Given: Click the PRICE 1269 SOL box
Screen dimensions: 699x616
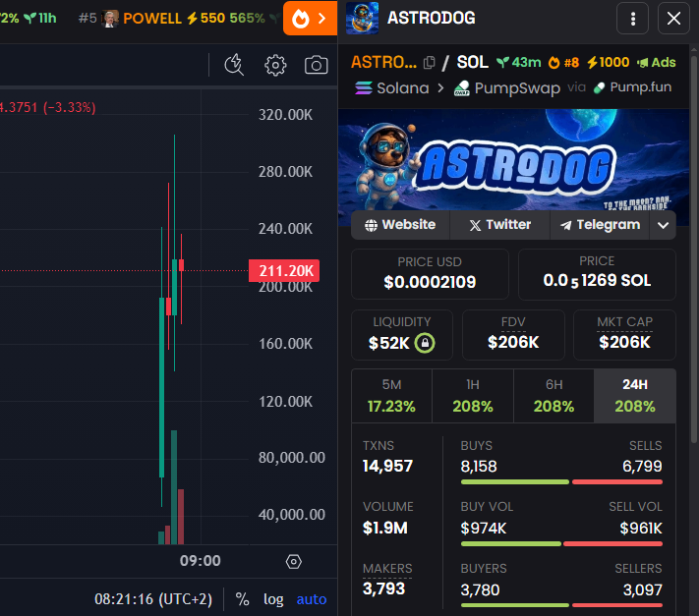Looking at the screenshot, I should coord(597,274).
